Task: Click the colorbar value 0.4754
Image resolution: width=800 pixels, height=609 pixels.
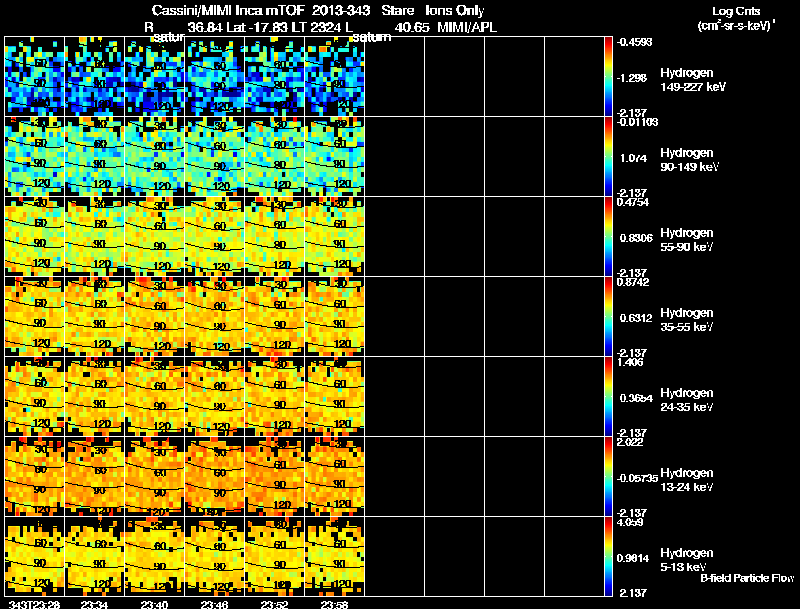Action: [633, 202]
